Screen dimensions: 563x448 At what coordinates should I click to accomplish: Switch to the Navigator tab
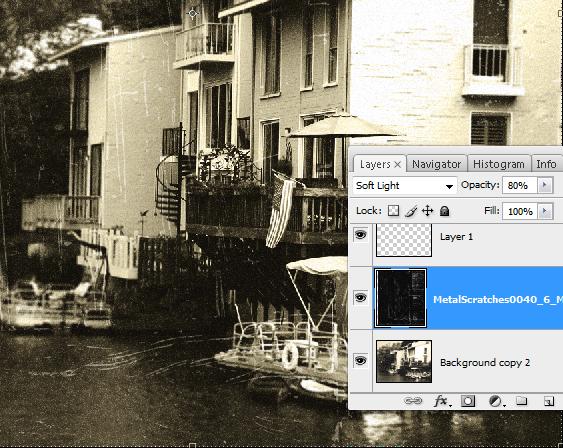[436, 164]
